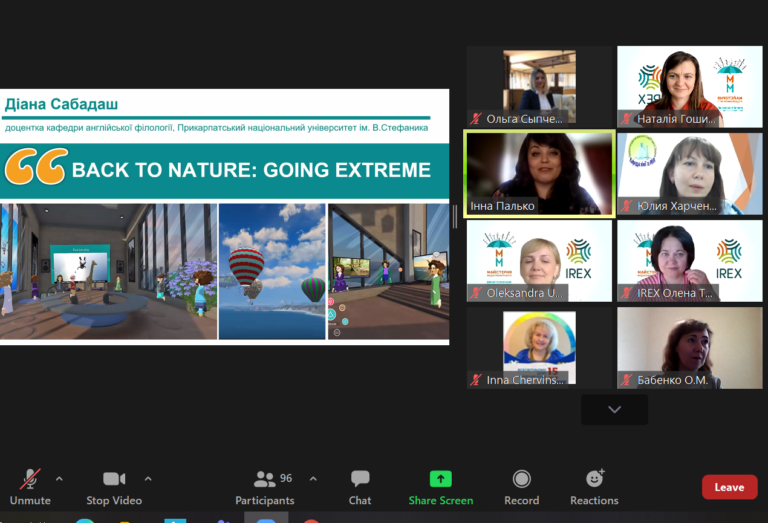This screenshot has height=523, width=768.
Task: Click the shared slide title banner
Action: click(224, 170)
